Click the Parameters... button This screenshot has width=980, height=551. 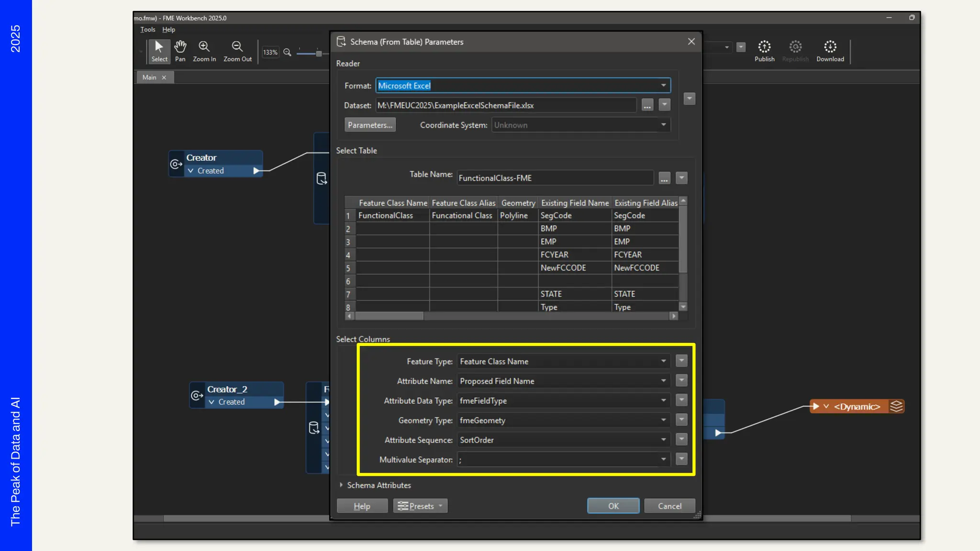(370, 125)
